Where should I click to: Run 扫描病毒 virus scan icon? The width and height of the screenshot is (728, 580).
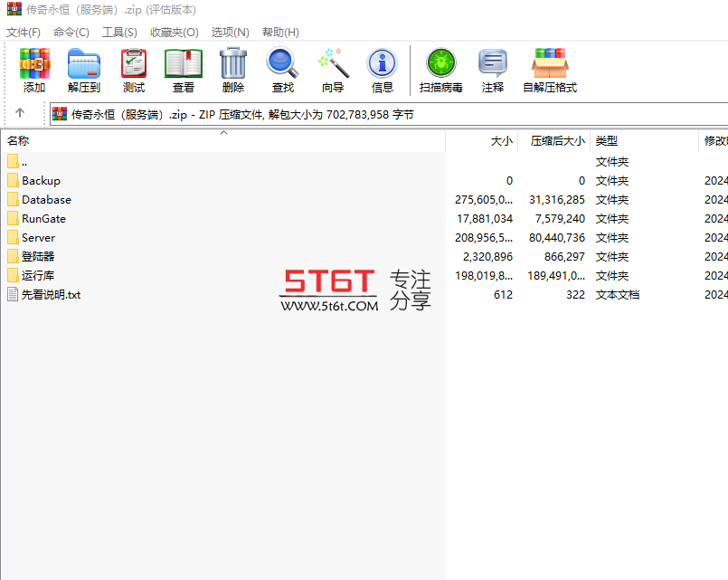pos(440,70)
